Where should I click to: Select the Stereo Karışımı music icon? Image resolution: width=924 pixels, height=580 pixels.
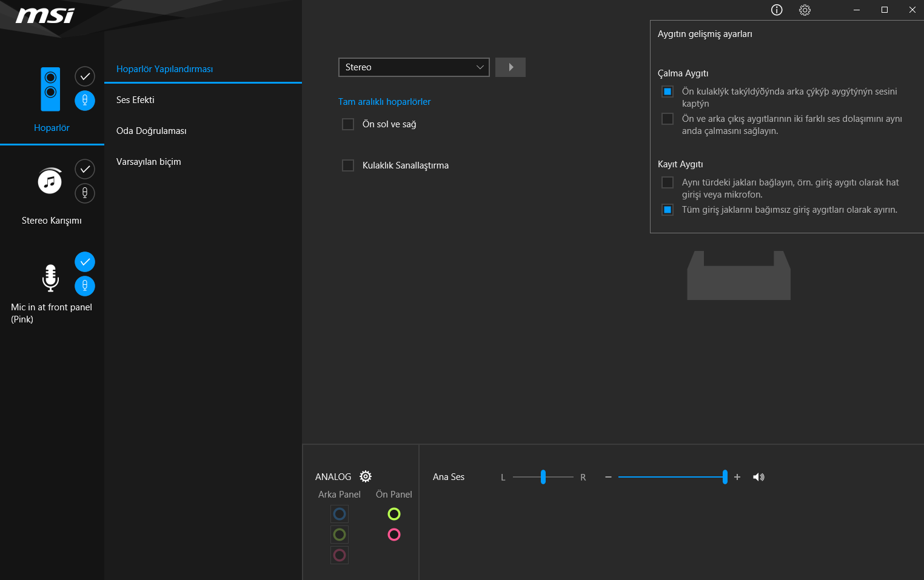coord(50,181)
